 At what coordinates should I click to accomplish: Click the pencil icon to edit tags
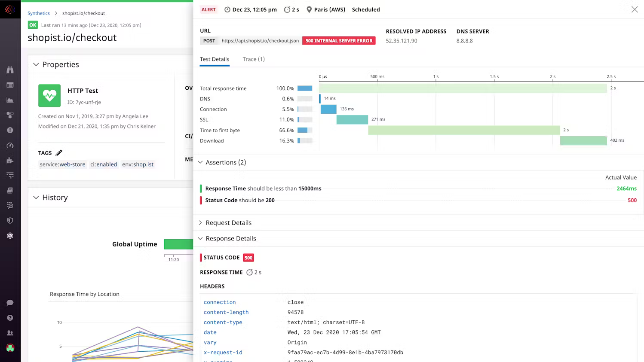(x=59, y=153)
